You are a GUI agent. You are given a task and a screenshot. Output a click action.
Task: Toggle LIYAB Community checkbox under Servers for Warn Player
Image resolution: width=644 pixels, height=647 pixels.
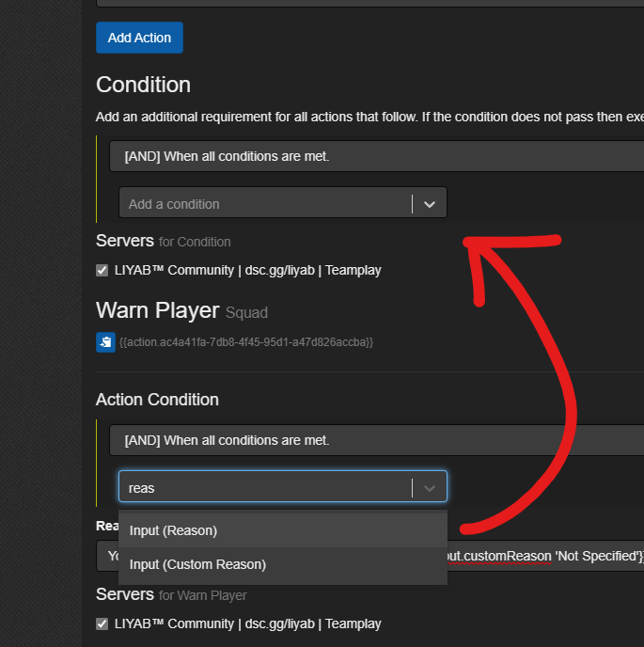tap(102, 624)
